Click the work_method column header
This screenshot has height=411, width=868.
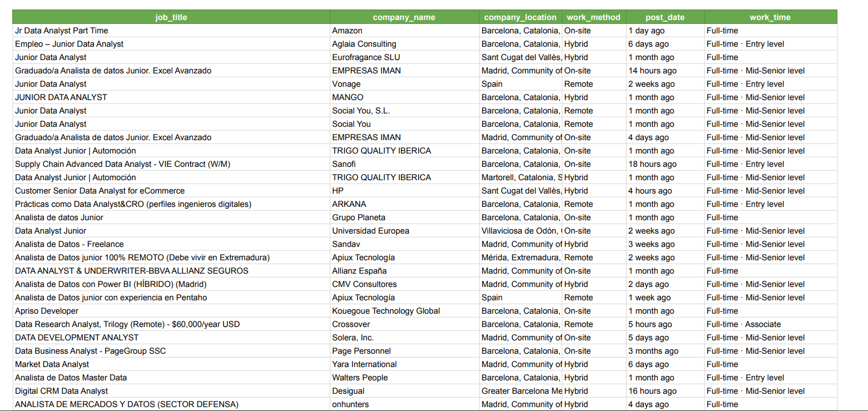(x=594, y=17)
